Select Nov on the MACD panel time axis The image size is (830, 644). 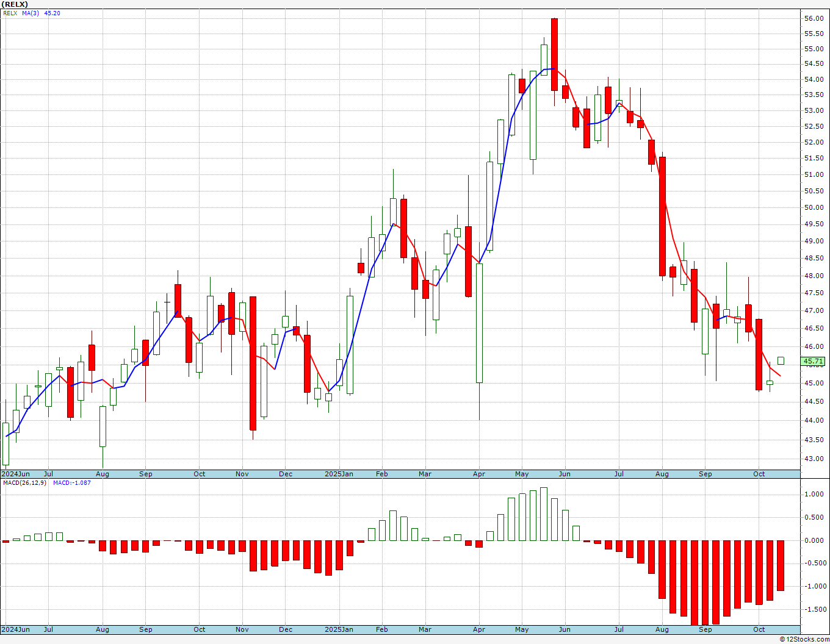click(x=242, y=629)
